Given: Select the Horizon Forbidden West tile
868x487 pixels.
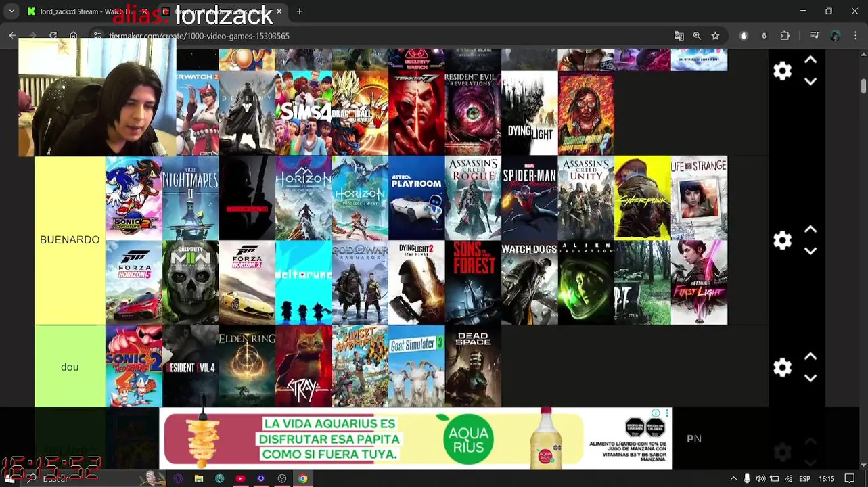Looking at the screenshot, I should point(360,198).
